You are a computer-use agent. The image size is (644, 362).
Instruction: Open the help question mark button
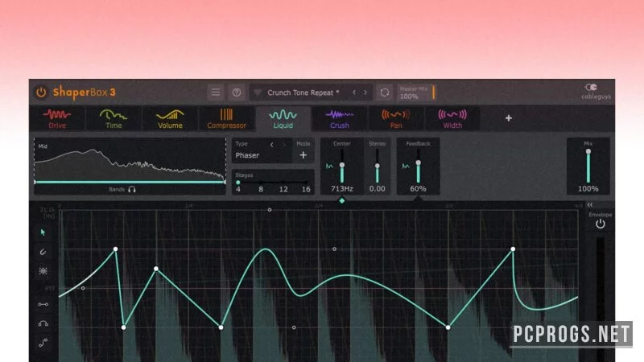(237, 93)
